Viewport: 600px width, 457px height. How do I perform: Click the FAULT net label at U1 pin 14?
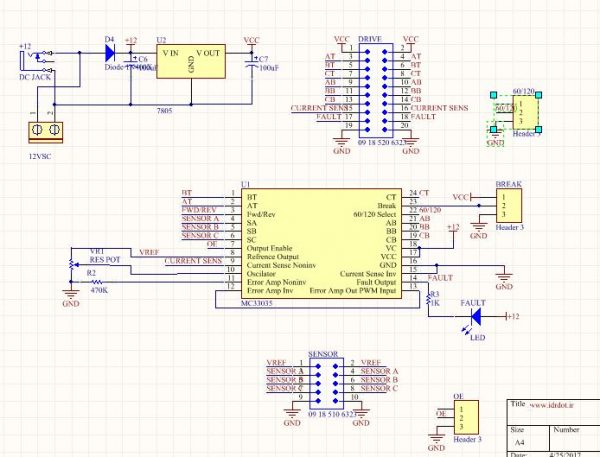coord(440,278)
